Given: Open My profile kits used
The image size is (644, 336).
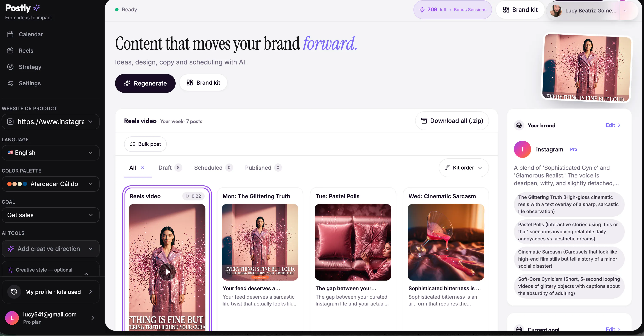Looking at the screenshot, I should click(50, 292).
